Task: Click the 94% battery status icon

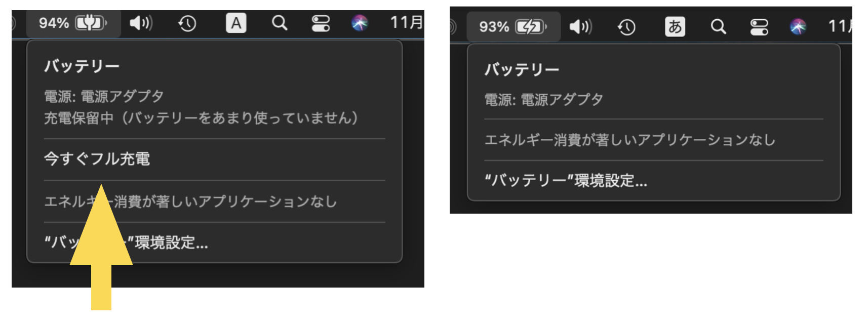Action: [73, 23]
